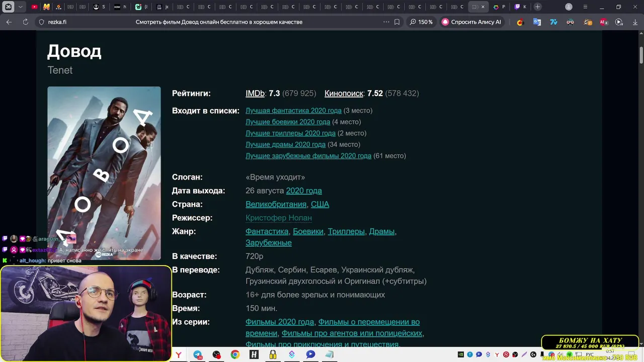Screen dimensions: 644x362
Task: Go back with the browser back arrow
Action: click(9, 22)
